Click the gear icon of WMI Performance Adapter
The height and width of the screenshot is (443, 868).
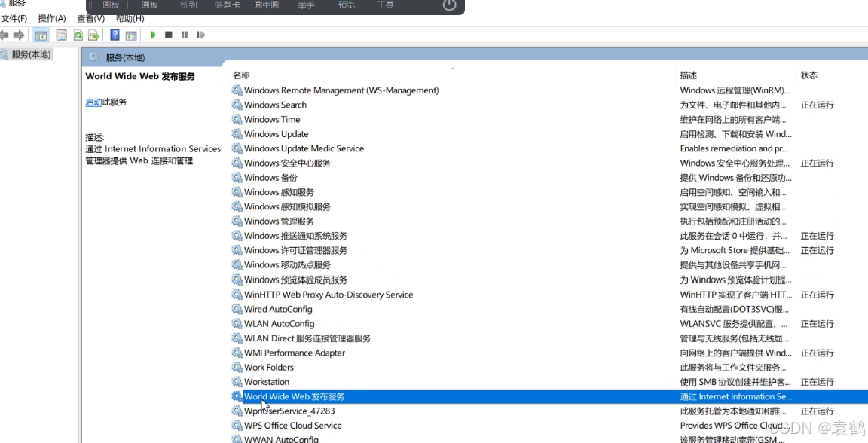click(x=237, y=352)
